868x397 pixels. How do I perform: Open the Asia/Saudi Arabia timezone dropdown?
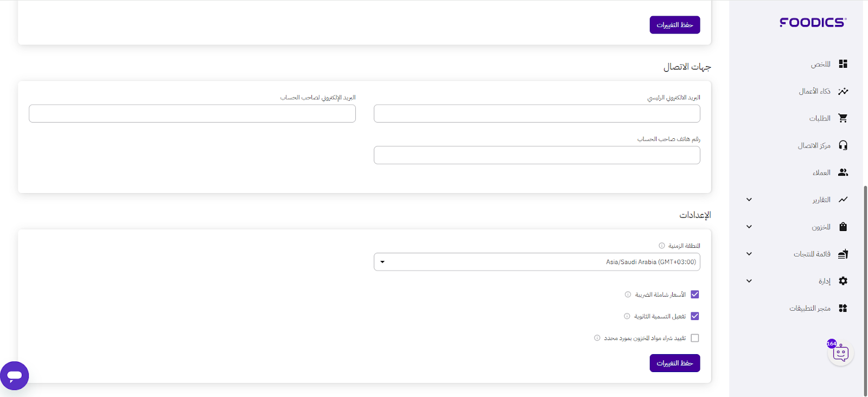[537, 262]
